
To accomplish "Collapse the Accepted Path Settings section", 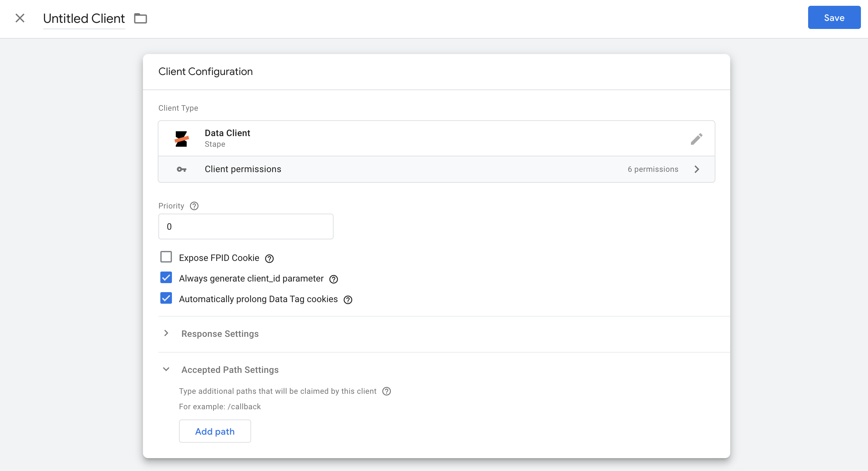I will [x=166, y=369].
